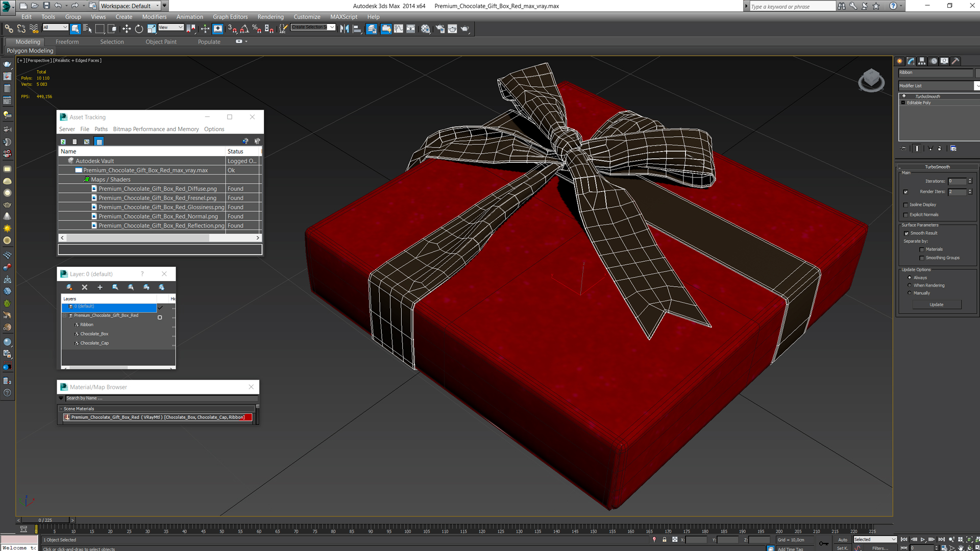Viewport: 980px width, 551px height.
Task: Open the selection filter All dropdown
Action: pyautogui.click(x=55, y=27)
